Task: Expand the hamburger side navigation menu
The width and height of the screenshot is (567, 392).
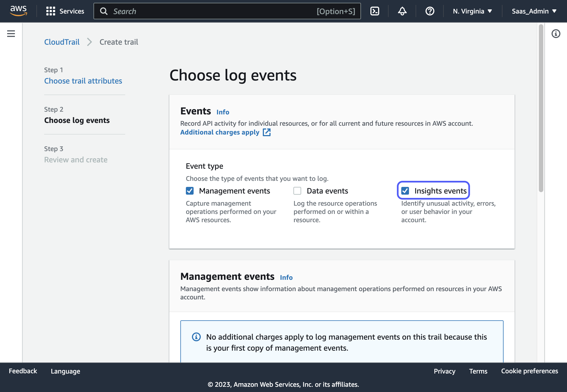Action: [x=11, y=34]
